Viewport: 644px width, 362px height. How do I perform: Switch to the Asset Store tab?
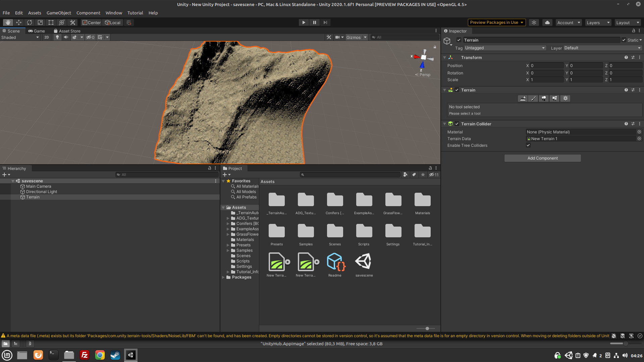pyautogui.click(x=67, y=31)
